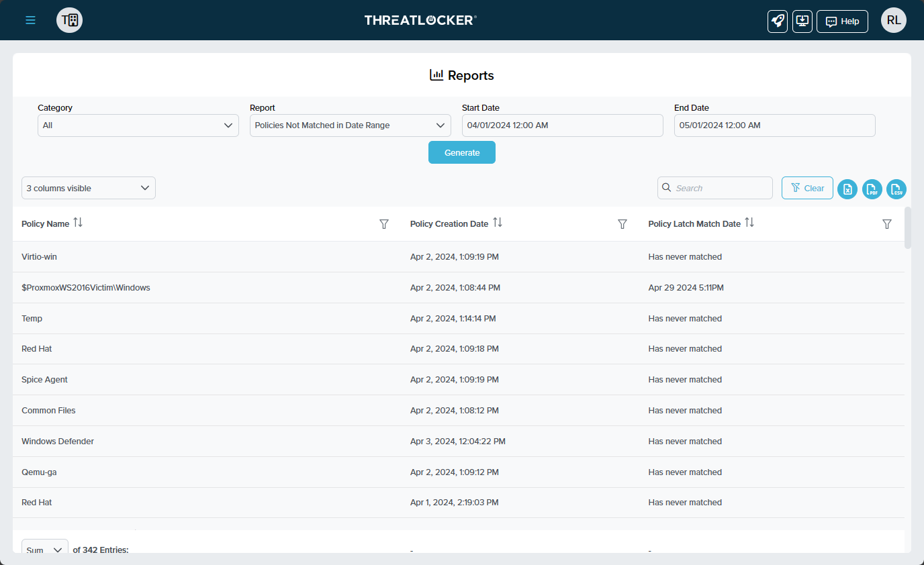Viewport: 924px width, 565px height.
Task: Click the Policy Latch Match Date header text
Action: [694, 224]
